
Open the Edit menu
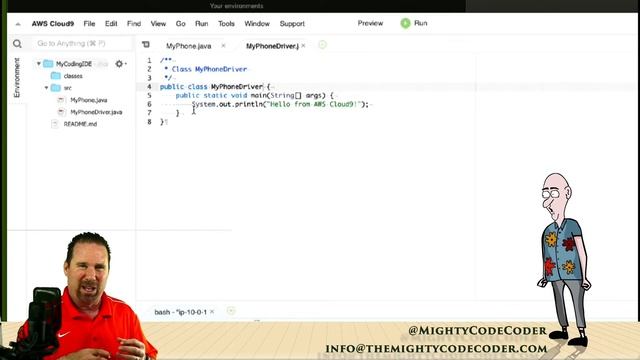[x=111, y=24]
